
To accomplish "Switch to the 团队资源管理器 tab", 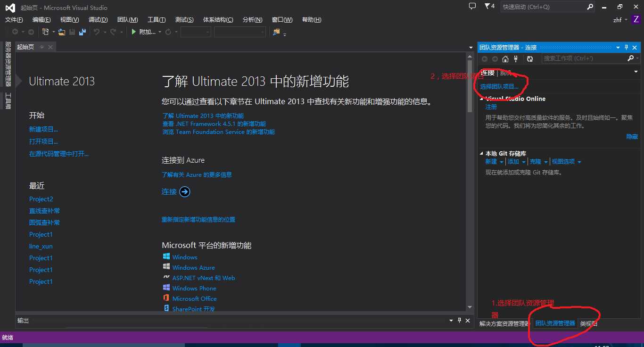I will (555, 323).
